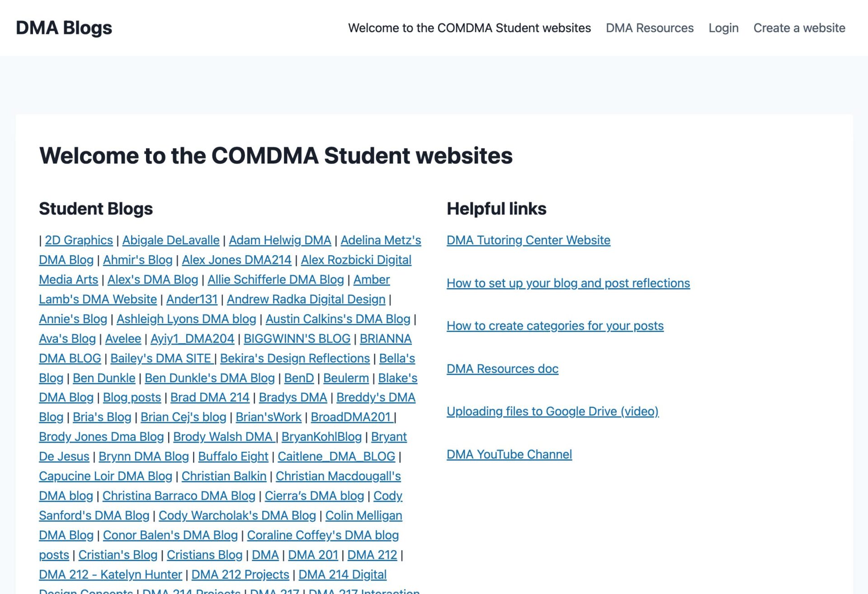Visit Ashleigh Lyons DMA blog
868x594 pixels.
[186, 319]
